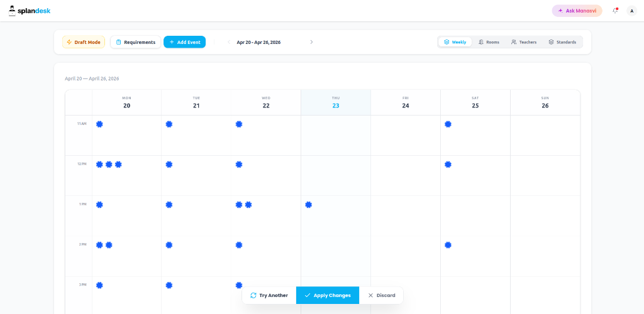Discard the proposed changes

click(x=382, y=295)
